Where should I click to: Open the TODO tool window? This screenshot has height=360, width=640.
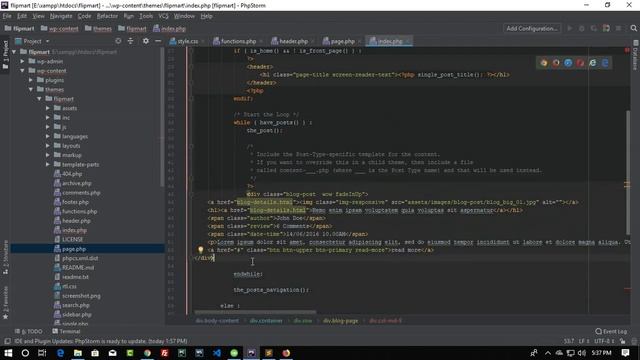point(29,331)
